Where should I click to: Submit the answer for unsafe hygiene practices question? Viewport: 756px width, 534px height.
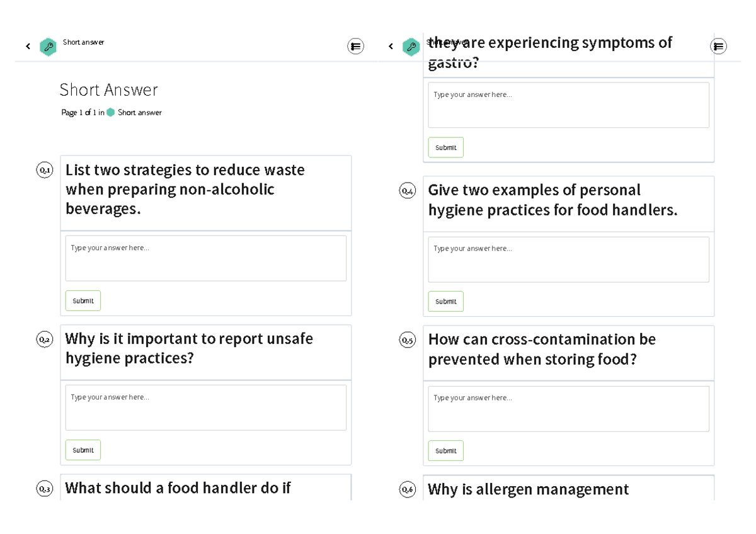click(x=83, y=450)
